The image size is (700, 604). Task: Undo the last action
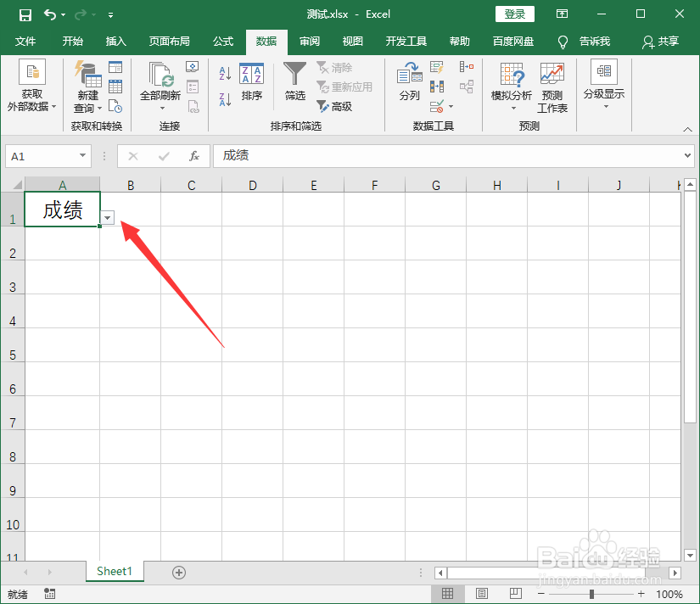point(49,14)
